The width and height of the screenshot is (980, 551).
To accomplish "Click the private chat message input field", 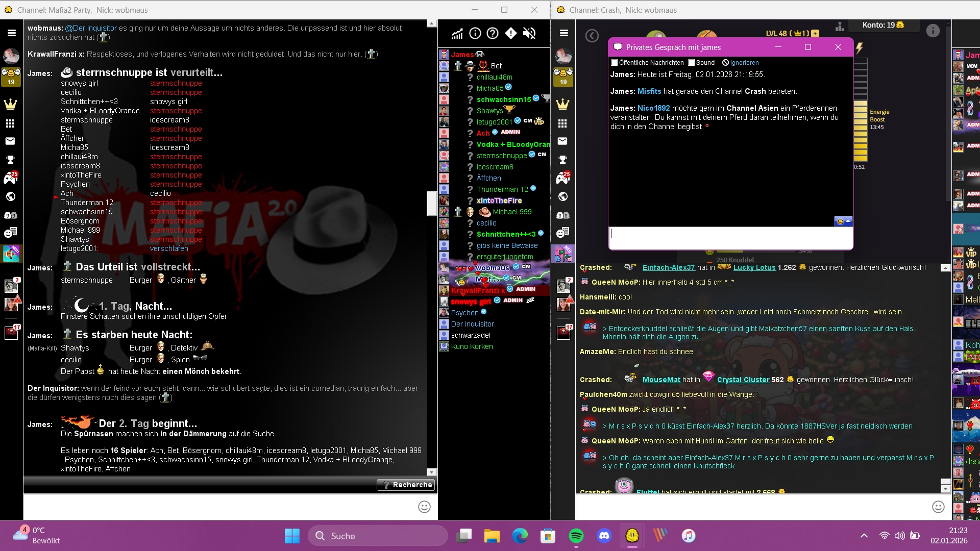I will coord(730,238).
